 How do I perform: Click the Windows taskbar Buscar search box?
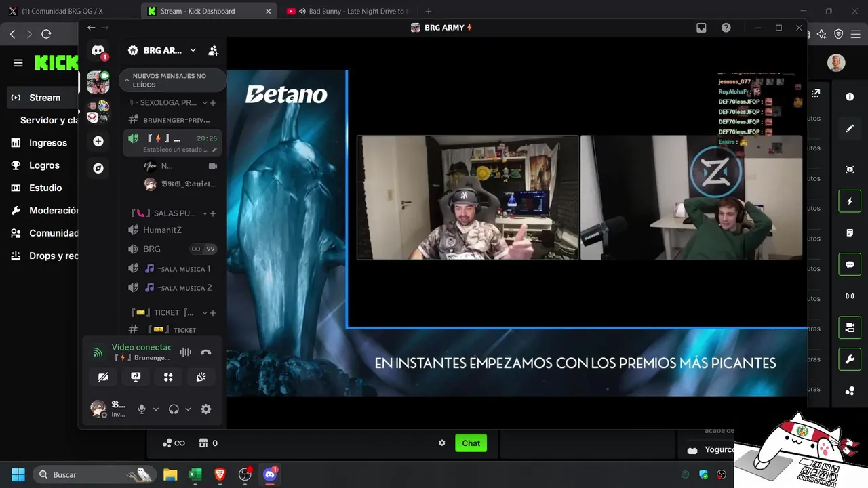pyautogui.click(x=95, y=474)
